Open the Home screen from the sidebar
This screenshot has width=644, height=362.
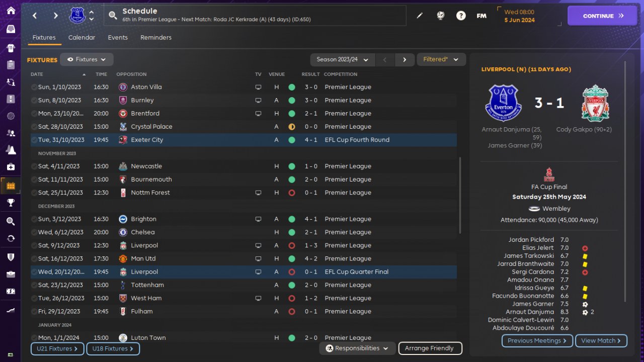pyautogui.click(x=11, y=11)
